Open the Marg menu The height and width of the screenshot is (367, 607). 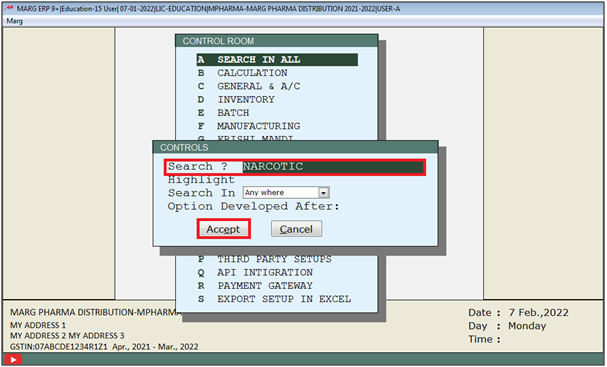[15, 21]
